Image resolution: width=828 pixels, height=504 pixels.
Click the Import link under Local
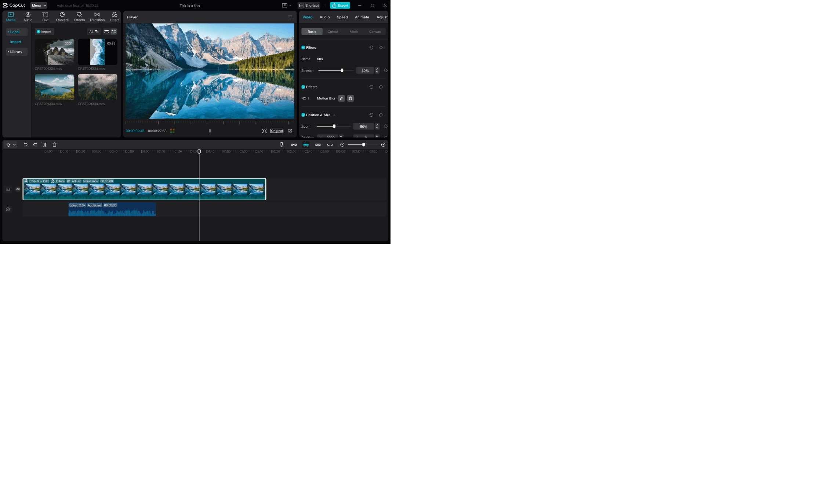[16, 42]
